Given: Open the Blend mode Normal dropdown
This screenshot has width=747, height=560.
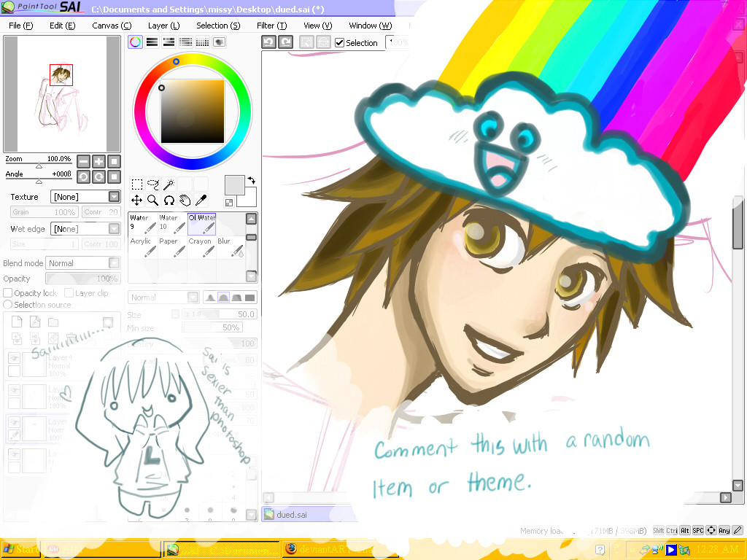Looking at the screenshot, I should pos(83,263).
